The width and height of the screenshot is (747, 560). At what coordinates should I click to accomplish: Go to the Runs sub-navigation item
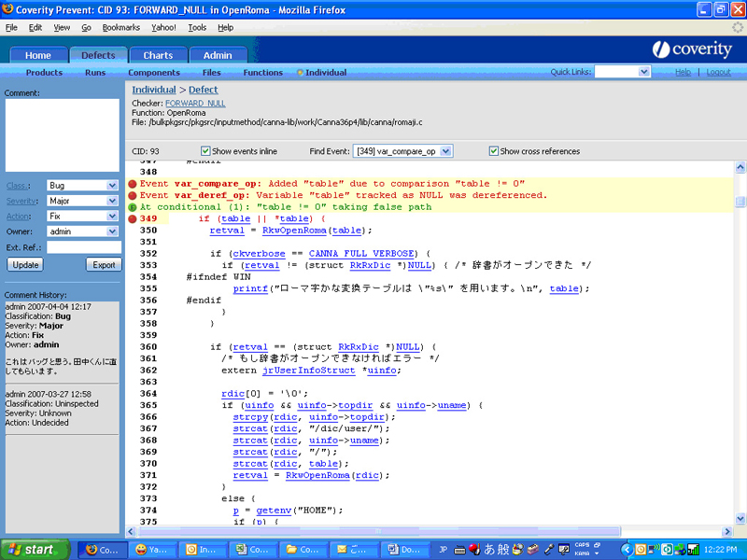(95, 73)
